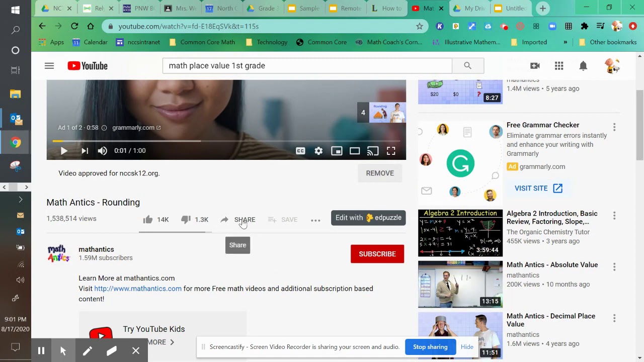Like the video with thumbs up
Screen dimensions: 644x362
(x=155, y=219)
